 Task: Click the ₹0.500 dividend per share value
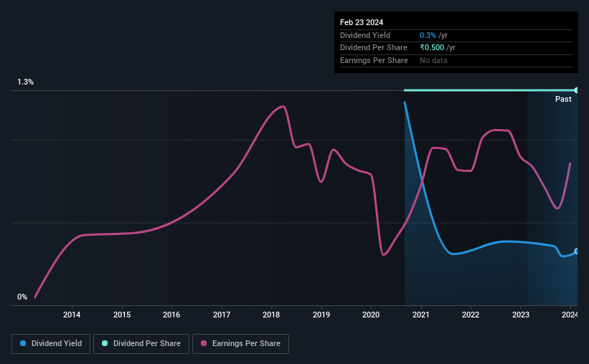pos(432,48)
